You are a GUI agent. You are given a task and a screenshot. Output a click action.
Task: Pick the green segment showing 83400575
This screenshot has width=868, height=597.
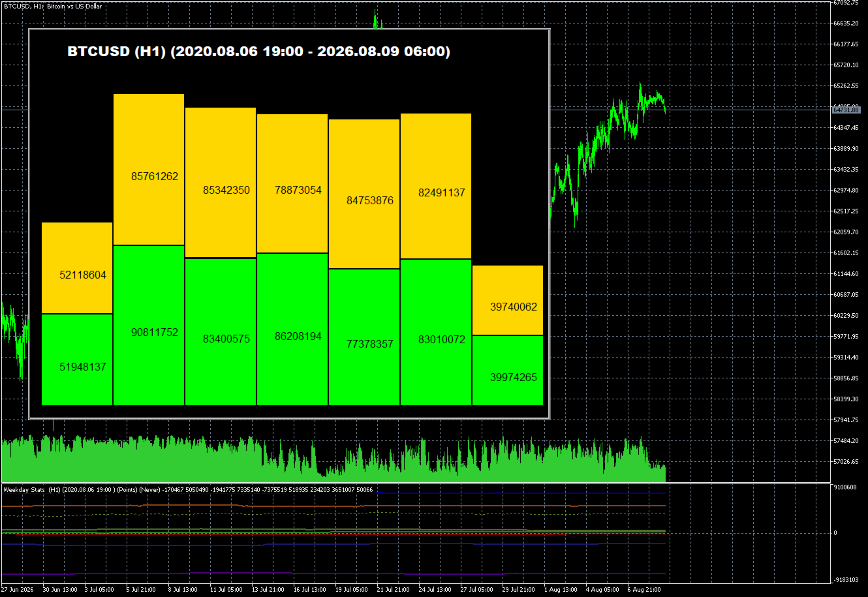[221, 332]
